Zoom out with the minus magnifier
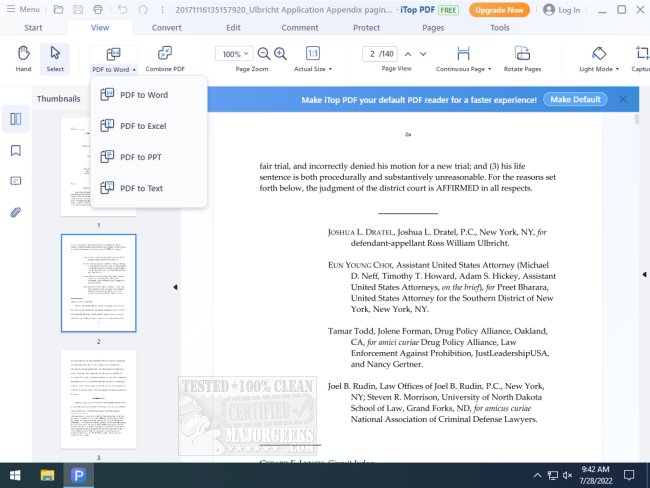The height and width of the screenshot is (488, 650). pyautogui.click(x=265, y=53)
